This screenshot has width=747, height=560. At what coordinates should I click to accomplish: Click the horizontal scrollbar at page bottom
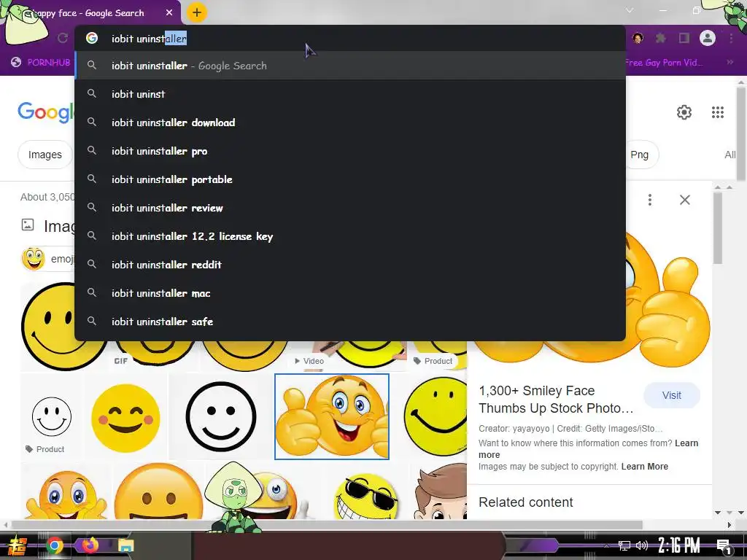click(x=326, y=525)
